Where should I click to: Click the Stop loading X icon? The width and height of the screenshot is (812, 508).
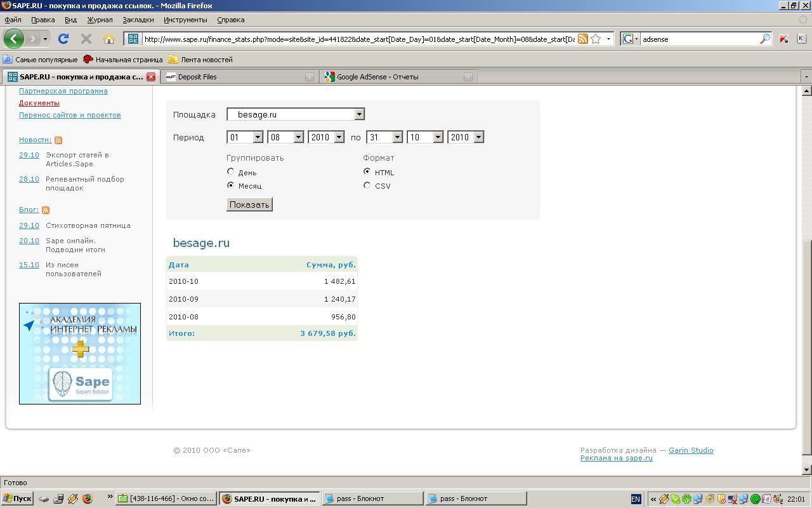click(x=86, y=39)
